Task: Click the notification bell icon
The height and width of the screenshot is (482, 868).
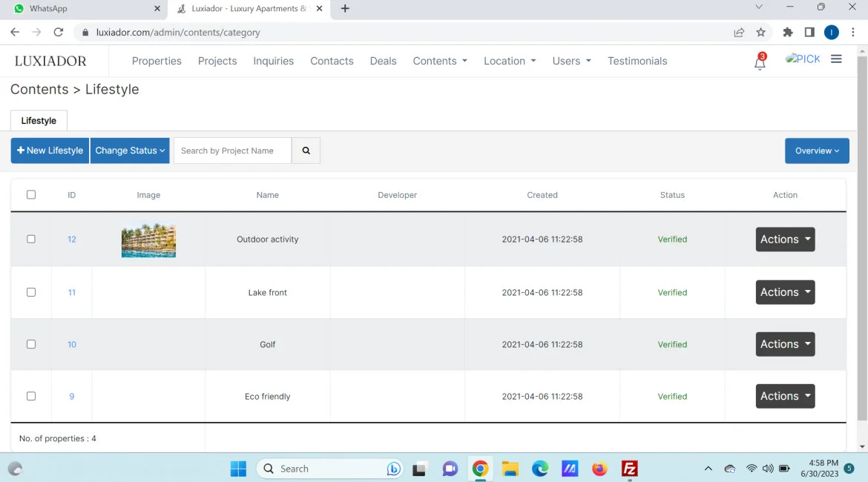Action: [760, 62]
